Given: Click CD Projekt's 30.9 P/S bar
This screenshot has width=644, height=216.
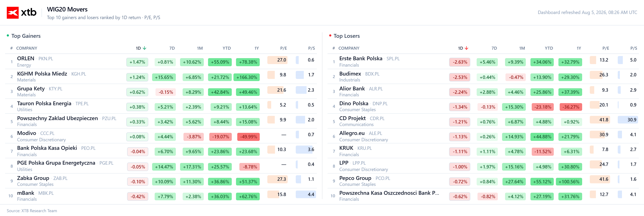Looking at the screenshot, I should [627, 120].
